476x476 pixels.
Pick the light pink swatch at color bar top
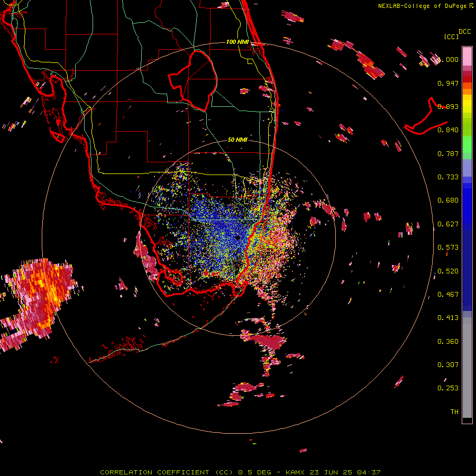click(x=467, y=56)
